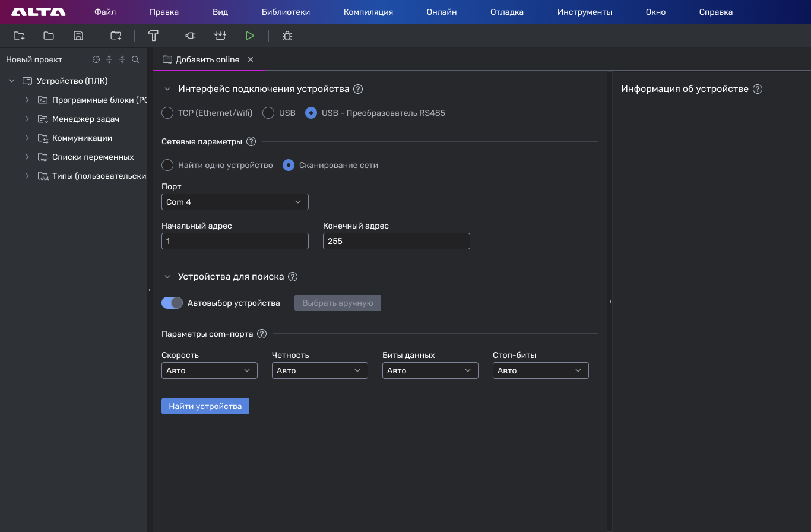Open search in the project panel
The width and height of the screenshot is (811, 532).
[135, 59]
